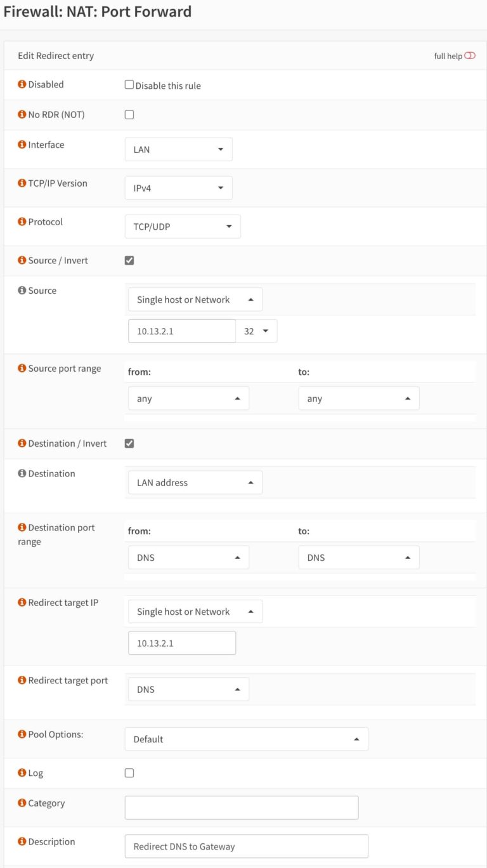The height and width of the screenshot is (868, 487).
Task: Click the Description info icon
Action: 22,841
